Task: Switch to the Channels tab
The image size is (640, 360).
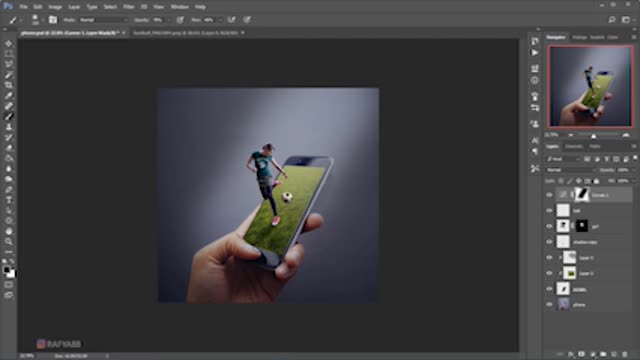Action: 574,146
